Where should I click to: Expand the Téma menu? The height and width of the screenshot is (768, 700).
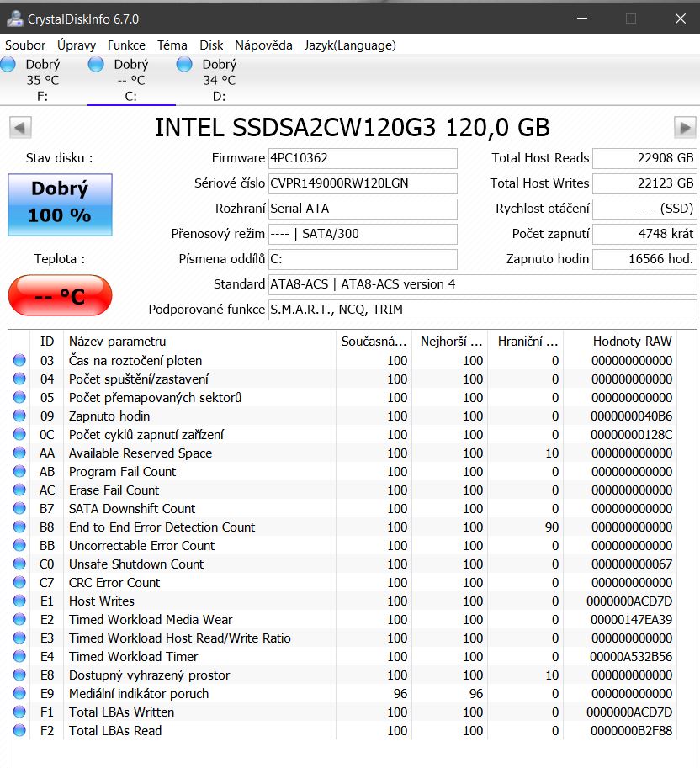(x=172, y=45)
